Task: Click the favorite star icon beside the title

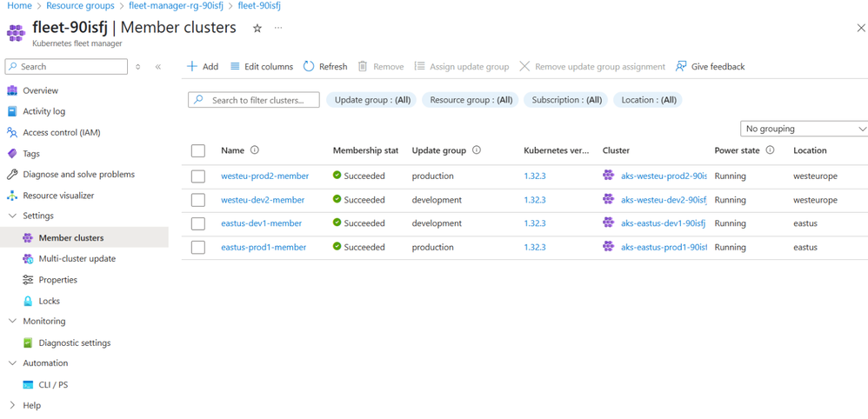Action: 257,29
